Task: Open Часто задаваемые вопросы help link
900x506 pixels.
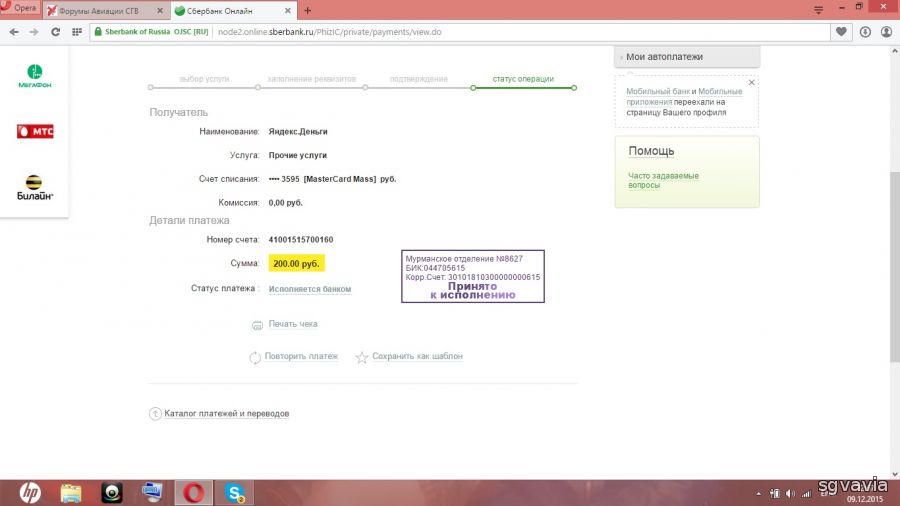Action: pos(663,180)
